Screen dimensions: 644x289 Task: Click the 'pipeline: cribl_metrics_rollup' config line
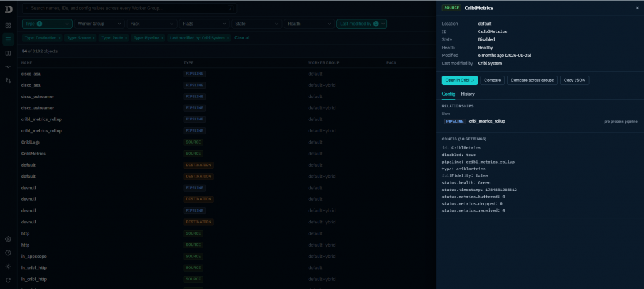tap(478, 162)
